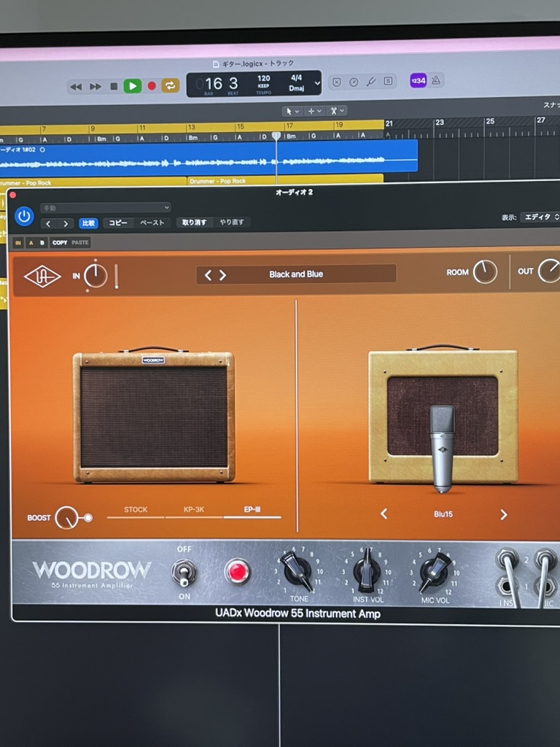The image size is (560, 747).
Task: Start recording with red Record button
Action: tap(152, 86)
